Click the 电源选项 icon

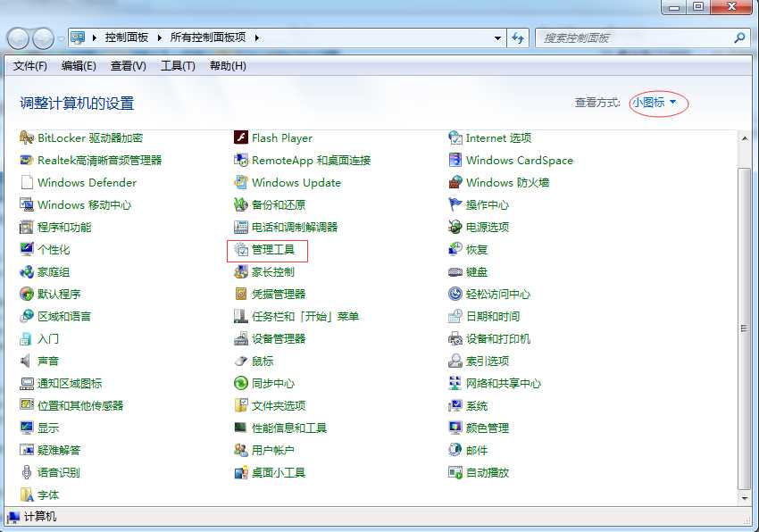click(x=455, y=227)
